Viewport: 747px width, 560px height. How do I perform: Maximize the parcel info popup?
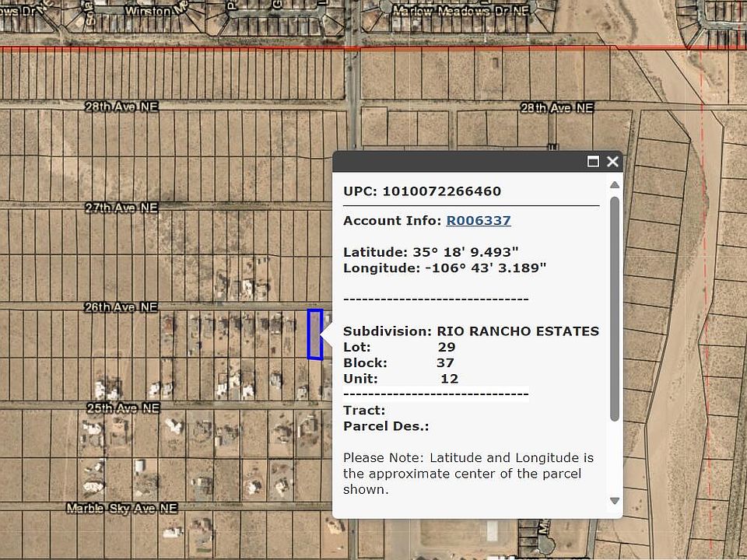point(593,162)
